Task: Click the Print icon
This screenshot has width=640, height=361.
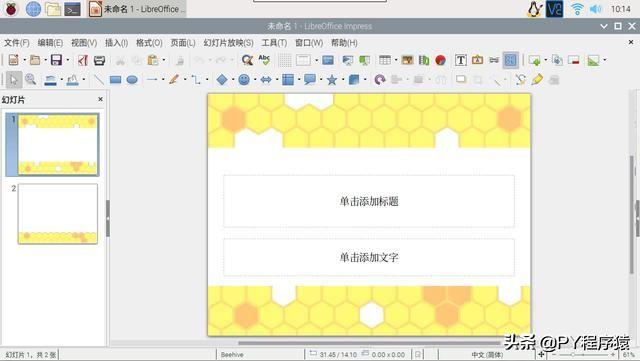Action: pyautogui.click(x=99, y=60)
